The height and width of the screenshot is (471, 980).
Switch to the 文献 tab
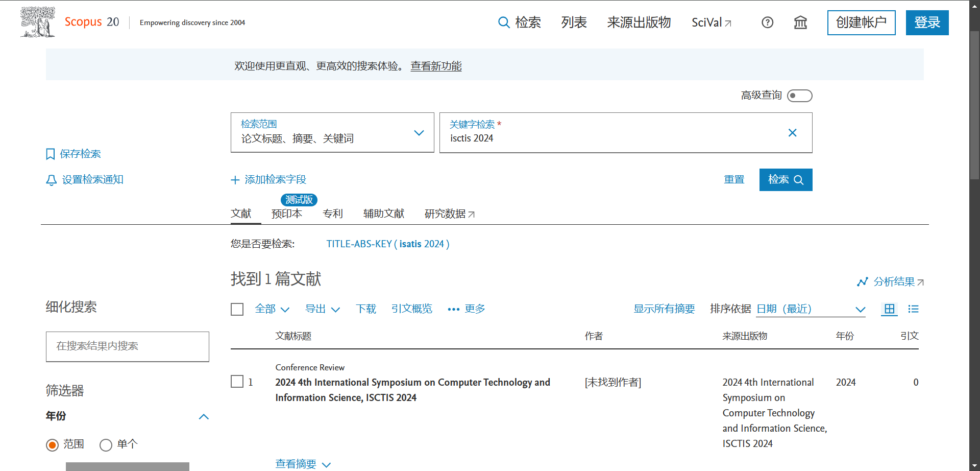241,214
